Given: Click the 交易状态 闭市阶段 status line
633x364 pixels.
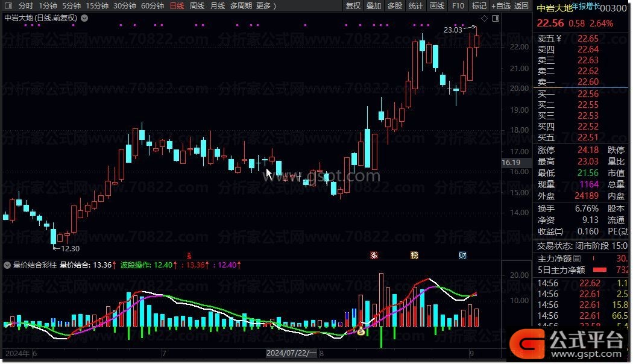Looking at the screenshot, I should coord(582,246).
